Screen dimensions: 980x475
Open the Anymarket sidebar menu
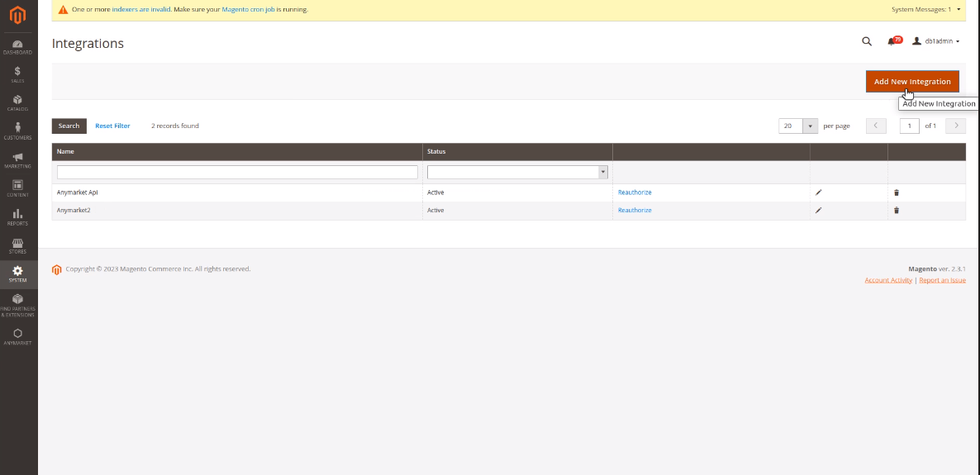tap(17, 336)
